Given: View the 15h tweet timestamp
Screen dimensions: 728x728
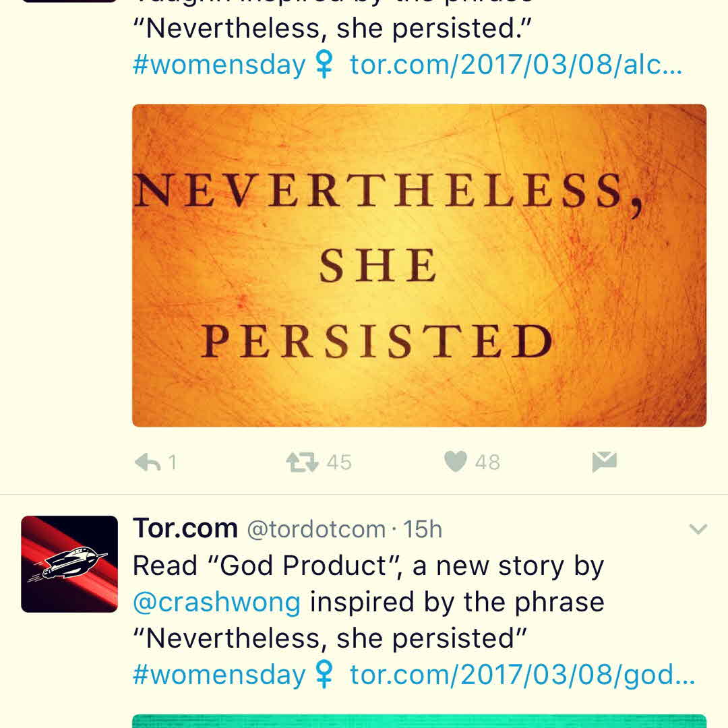Looking at the screenshot, I should 423,529.
